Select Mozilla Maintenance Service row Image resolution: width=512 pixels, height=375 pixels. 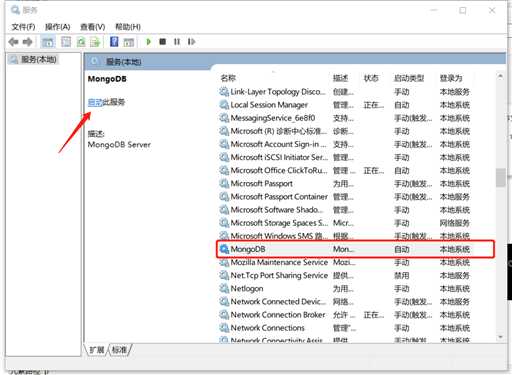click(345, 262)
